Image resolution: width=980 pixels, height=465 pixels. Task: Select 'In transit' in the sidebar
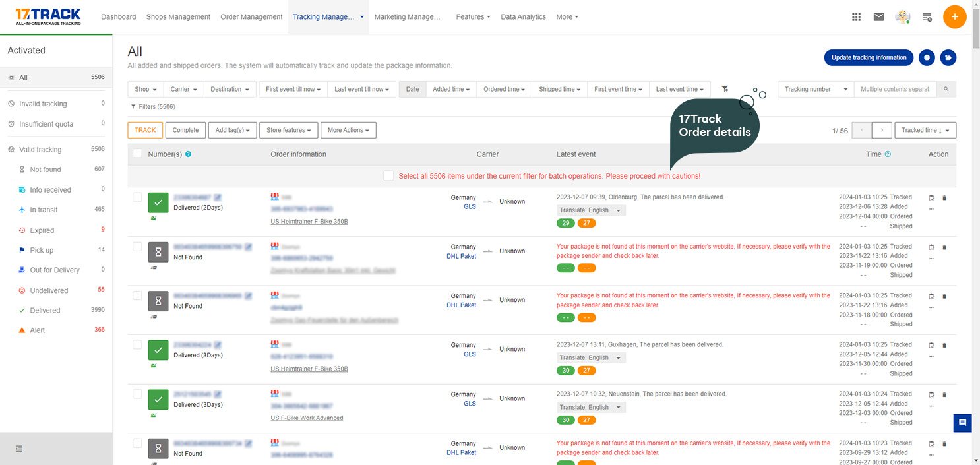coord(44,210)
